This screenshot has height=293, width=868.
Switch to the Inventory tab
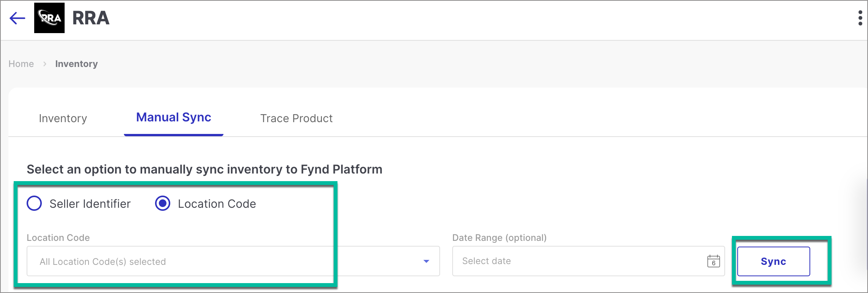tap(63, 118)
